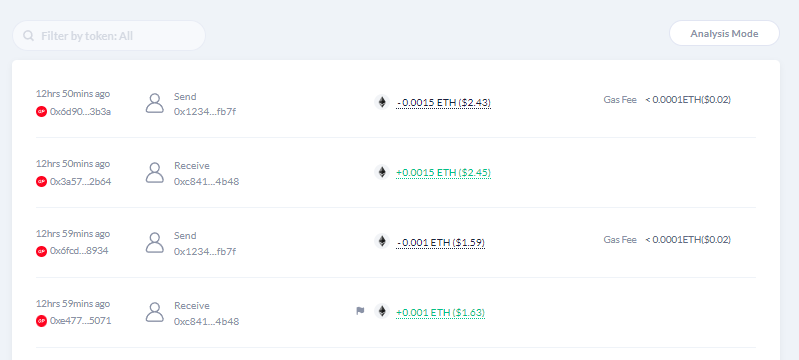Click the person avatar for Send 0x1234...fb7f top row

(155, 102)
